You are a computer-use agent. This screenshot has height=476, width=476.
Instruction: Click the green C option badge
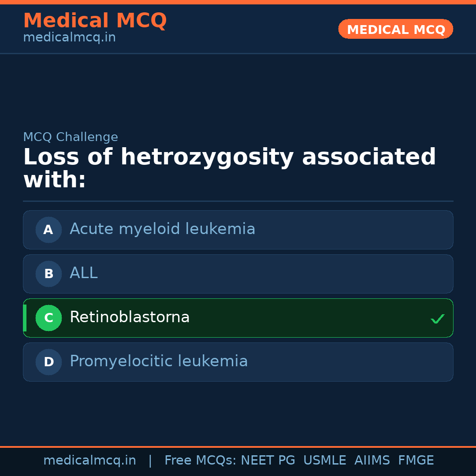click(48, 318)
